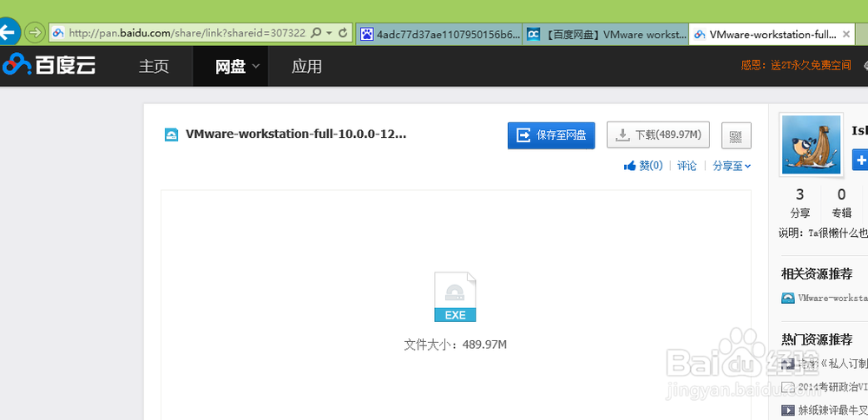
Task: Click the 下载(489.97M) button
Action: tap(658, 135)
